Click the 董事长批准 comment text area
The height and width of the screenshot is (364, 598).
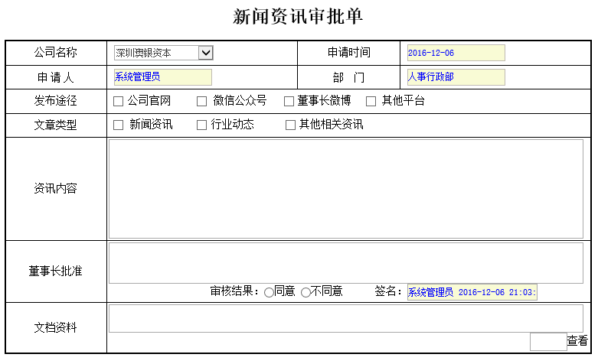coord(345,263)
